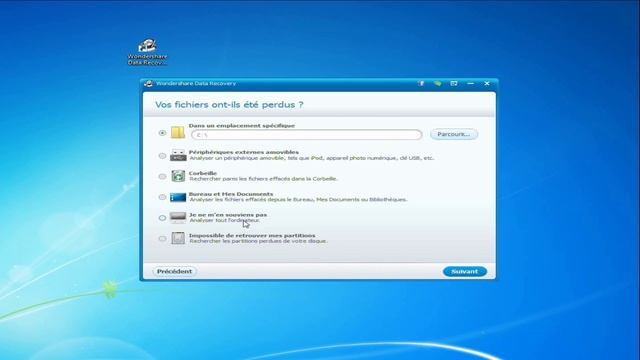Click the Parcourir... browse button

(454, 134)
